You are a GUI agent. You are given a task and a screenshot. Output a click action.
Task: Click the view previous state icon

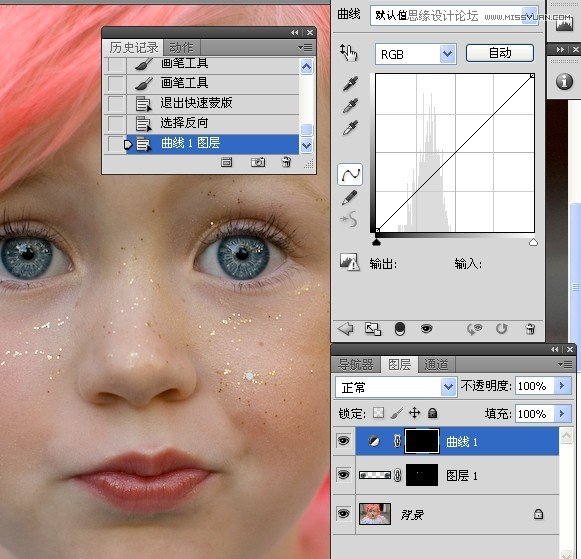click(474, 329)
